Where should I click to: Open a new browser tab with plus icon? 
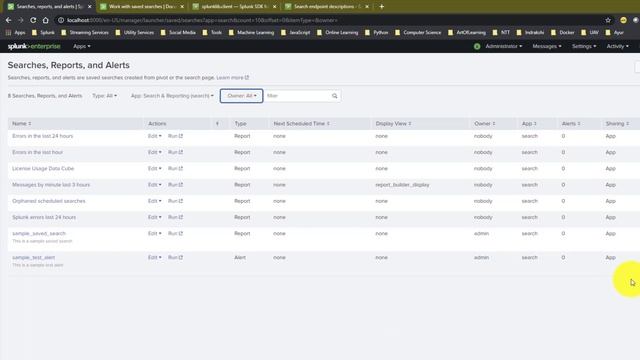[x=382, y=7]
